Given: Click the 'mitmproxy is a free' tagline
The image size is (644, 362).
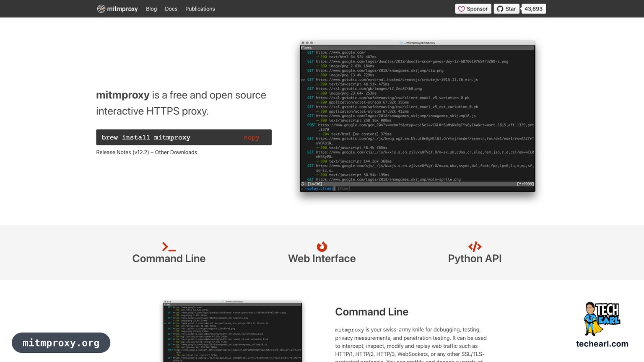Looking at the screenshot, I should click(181, 103).
